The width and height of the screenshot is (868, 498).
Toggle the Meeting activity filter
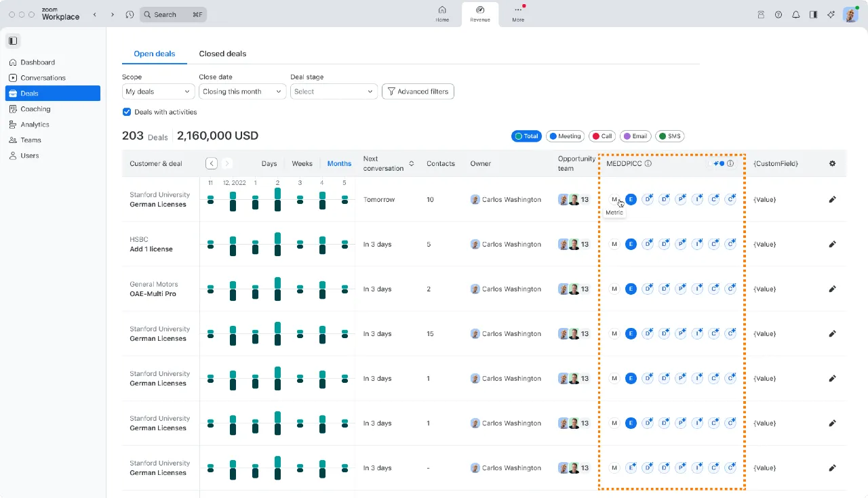565,136
